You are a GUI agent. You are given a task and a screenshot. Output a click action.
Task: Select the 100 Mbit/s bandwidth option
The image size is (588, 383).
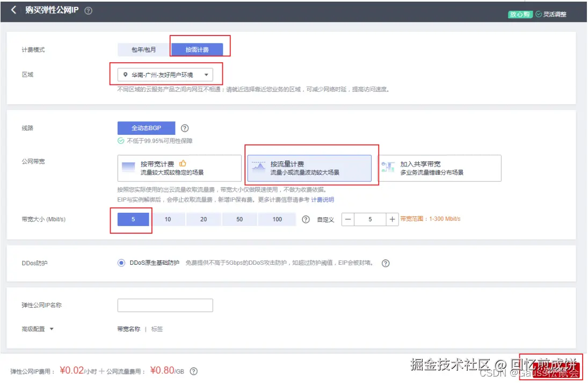point(277,219)
